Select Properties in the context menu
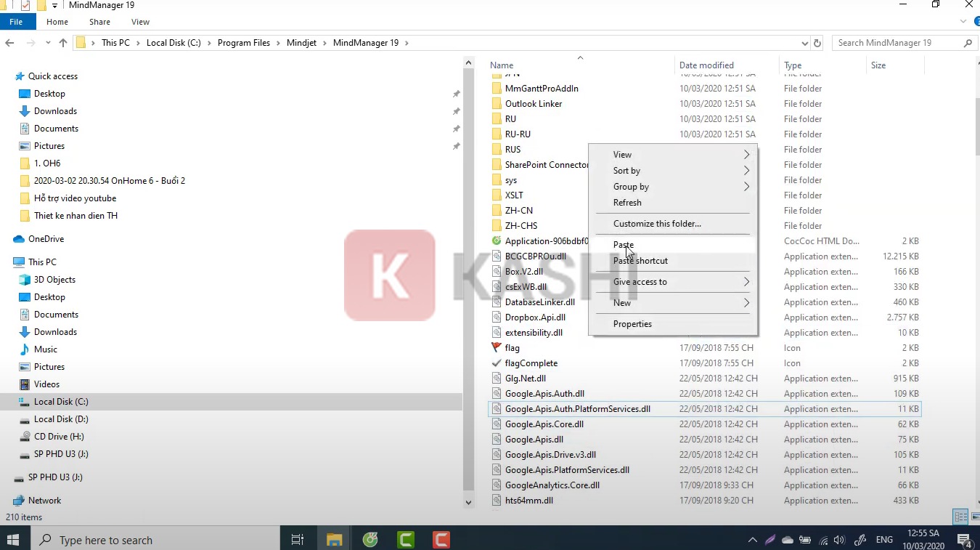This screenshot has height=550, width=980. (x=632, y=324)
